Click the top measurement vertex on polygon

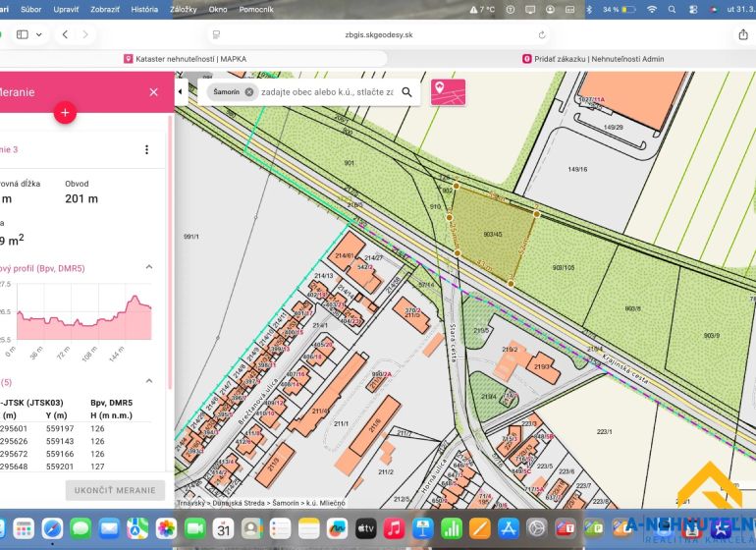(457, 186)
